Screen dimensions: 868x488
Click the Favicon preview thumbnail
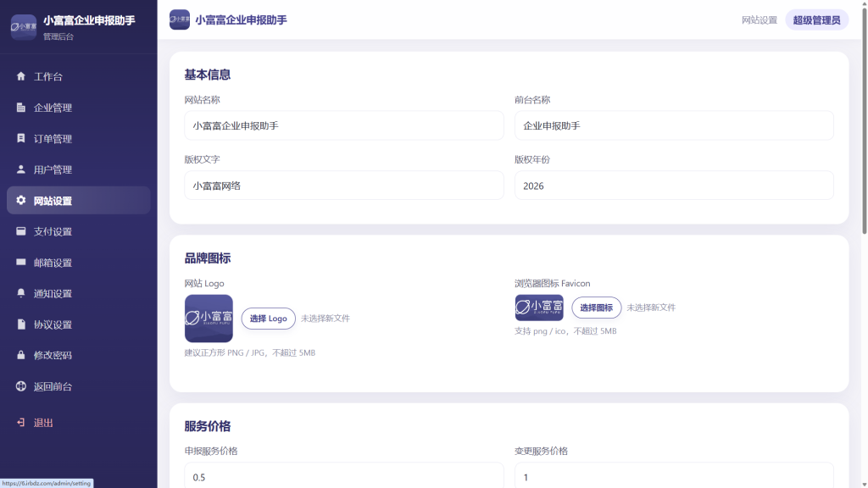(x=539, y=308)
